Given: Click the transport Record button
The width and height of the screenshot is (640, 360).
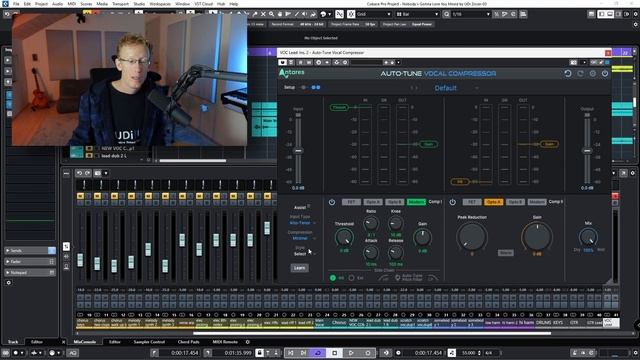Looking at the screenshot, I should coord(367,353).
